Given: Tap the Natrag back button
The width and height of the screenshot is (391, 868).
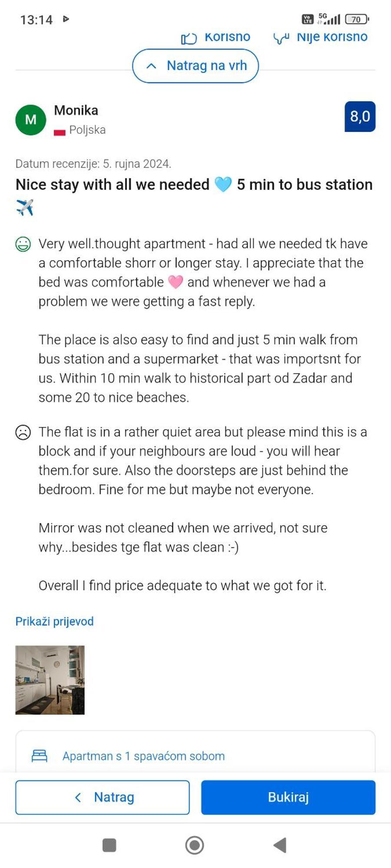Looking at the screenshot, I should (x=103, y=797).
